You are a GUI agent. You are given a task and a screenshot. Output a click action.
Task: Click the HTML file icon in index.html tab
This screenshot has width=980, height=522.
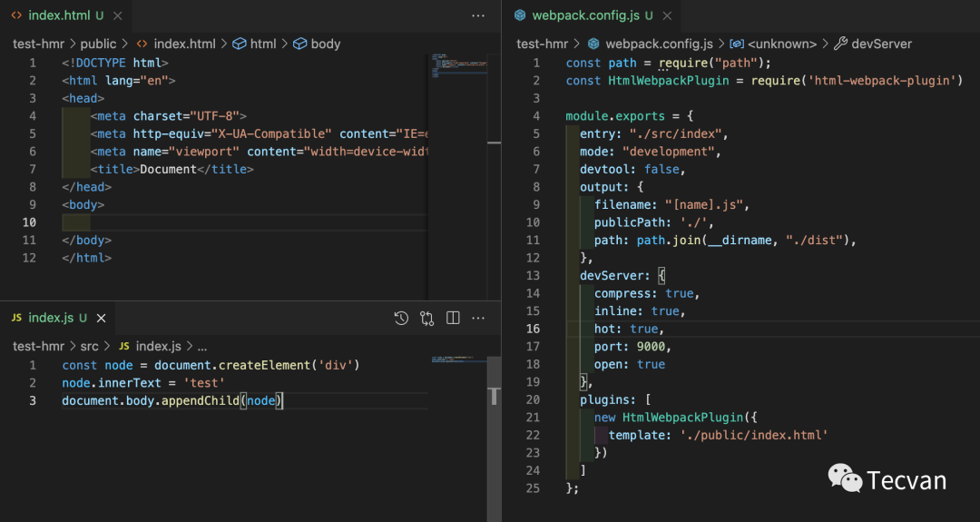[x=17, y=15]
